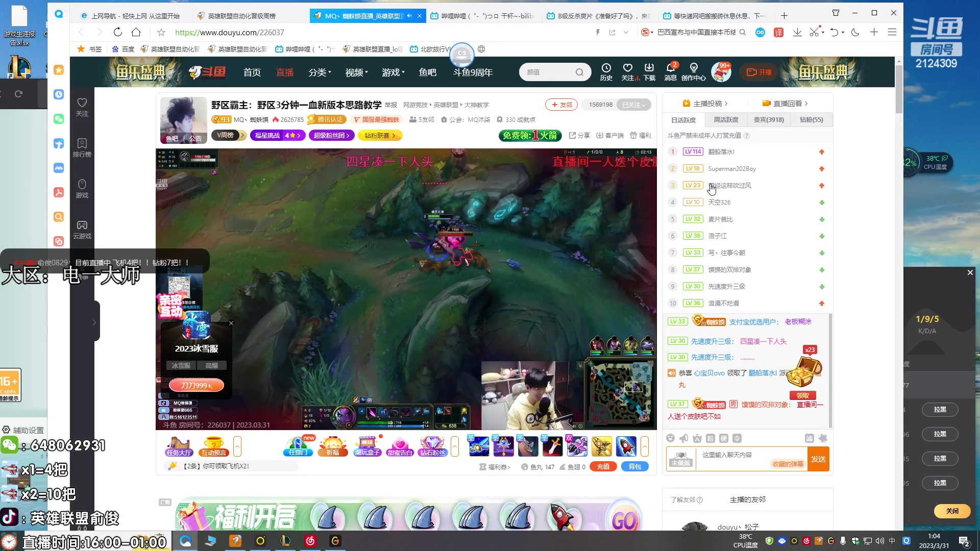Toggle the chat settings gear icon
Screen dimensions: 980x551
click(x=823, y=438)
